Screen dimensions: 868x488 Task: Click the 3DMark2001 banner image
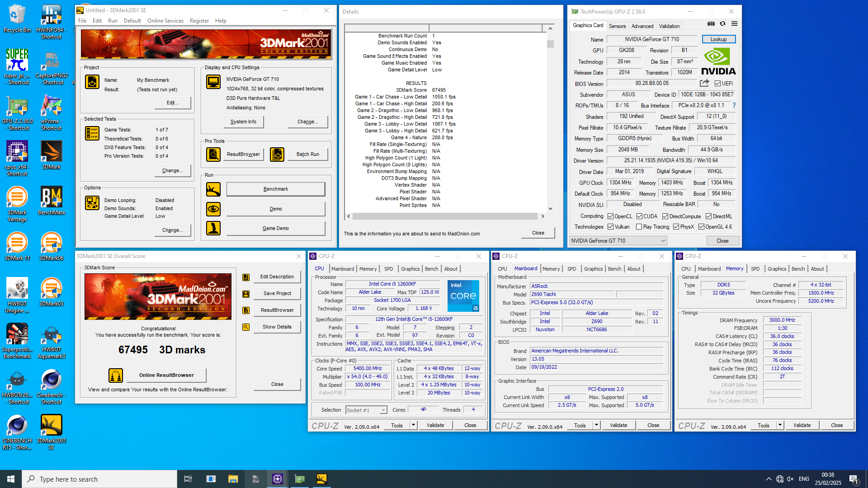[x=206, y=44]
